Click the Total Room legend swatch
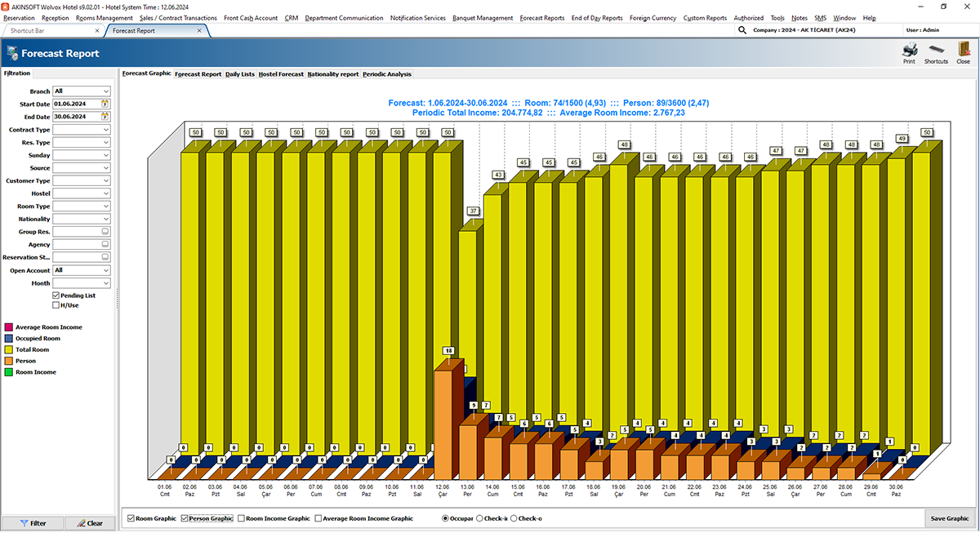The width and height of the screenshot is (980, 533). click(x=8, y=349)
